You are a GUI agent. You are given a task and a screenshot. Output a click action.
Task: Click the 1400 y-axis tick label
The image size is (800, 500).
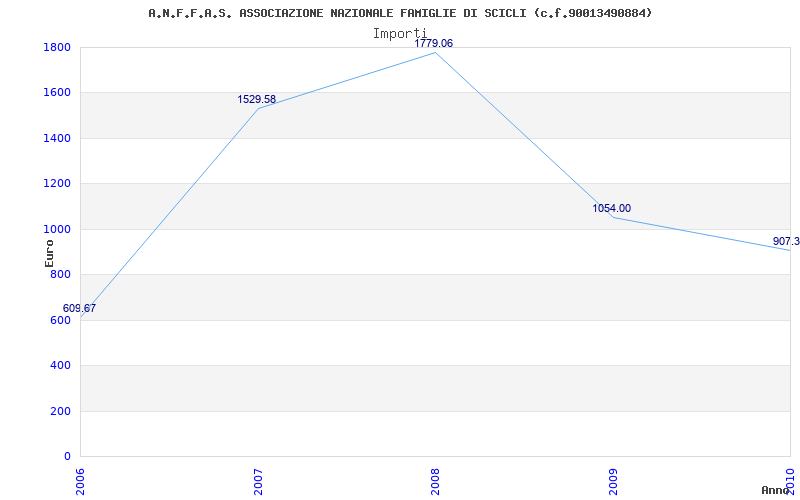pyautogui.click(x=57, y=138)
